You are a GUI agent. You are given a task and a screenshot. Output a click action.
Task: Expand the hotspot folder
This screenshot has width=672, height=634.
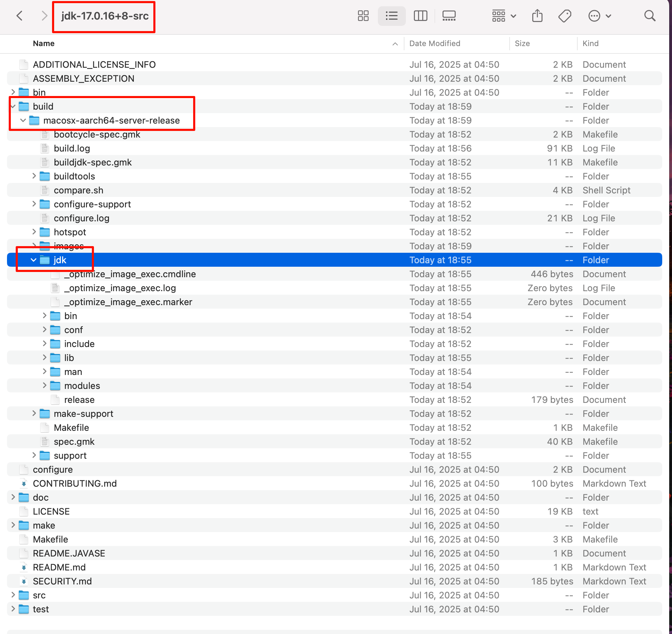click(34, 232)
